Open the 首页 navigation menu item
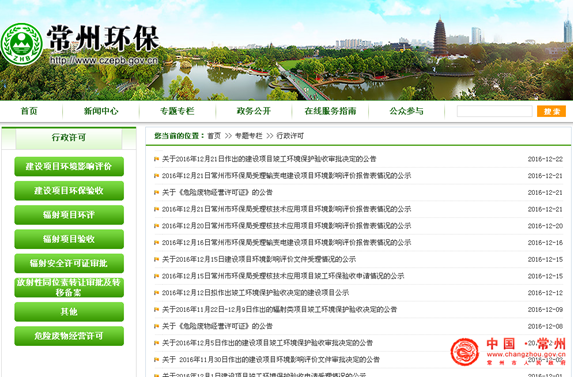The image size is (573, 377). [29, 111]
